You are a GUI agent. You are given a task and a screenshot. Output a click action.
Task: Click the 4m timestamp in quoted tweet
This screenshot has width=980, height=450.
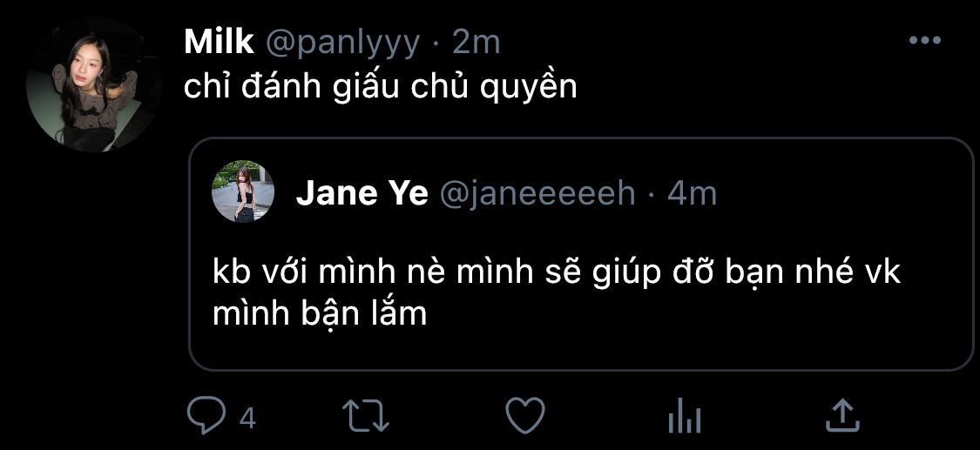pos(692,194)
